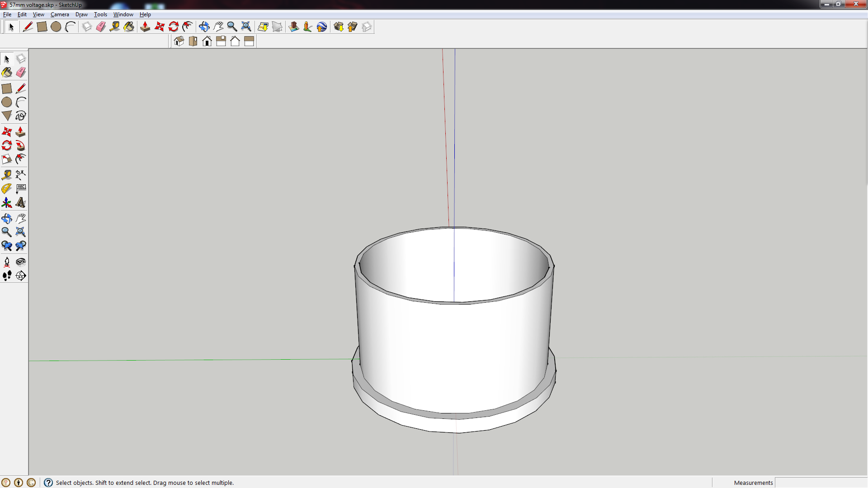Image resolution: width=868 pixels, height=488 pixels.
Task: Open the Edit menu
Action: tap(22, 14)
